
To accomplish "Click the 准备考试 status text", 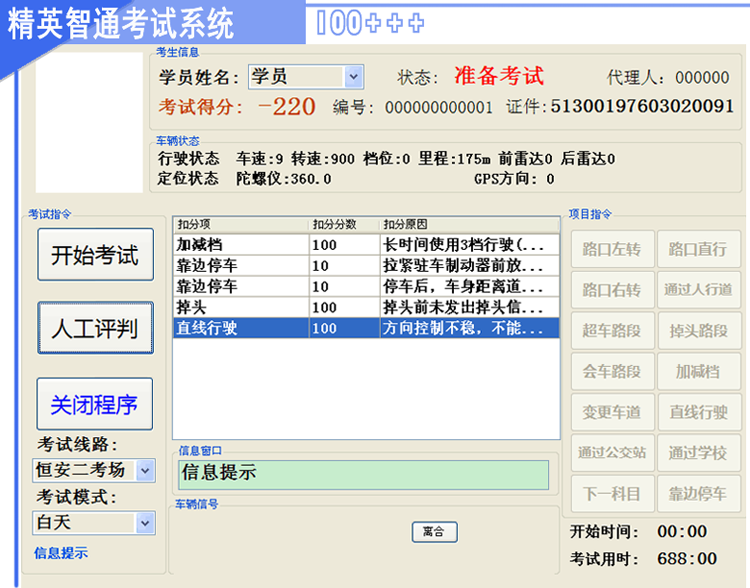I will click(499, 76).
